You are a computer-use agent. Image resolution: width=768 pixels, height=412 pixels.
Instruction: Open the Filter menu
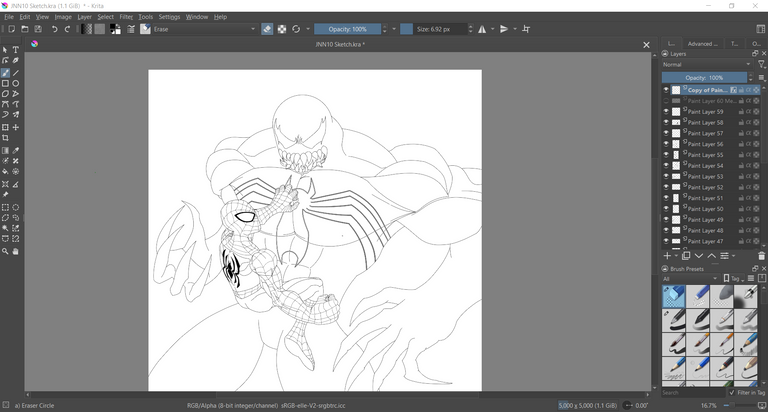126,17
